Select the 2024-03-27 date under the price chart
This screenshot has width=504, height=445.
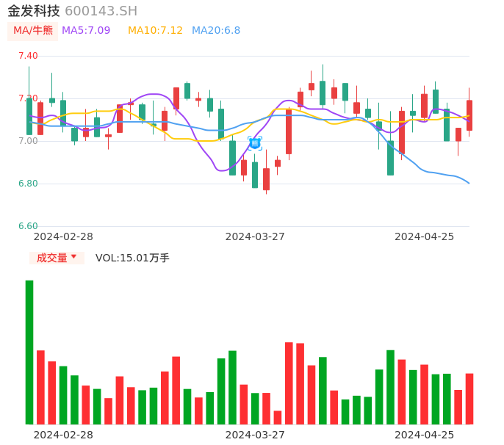(255, 236)
